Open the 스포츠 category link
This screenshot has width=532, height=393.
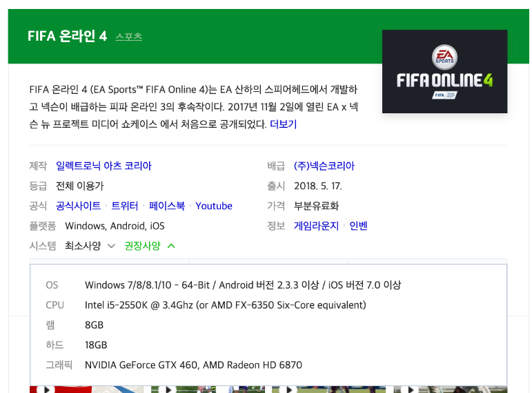[x=128, y=37]
